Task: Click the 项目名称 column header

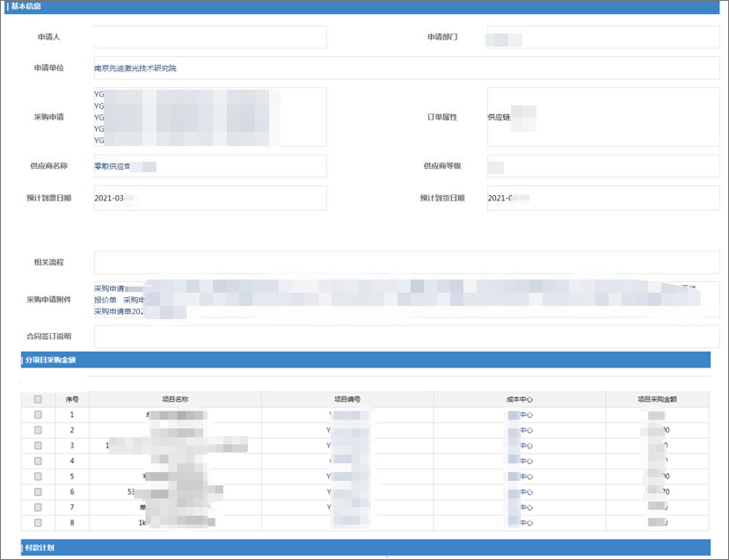Action: 175,399
